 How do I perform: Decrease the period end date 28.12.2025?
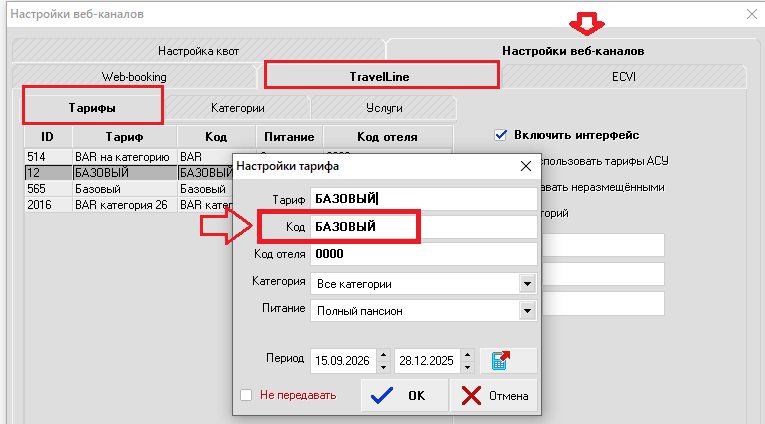(467, 367)
